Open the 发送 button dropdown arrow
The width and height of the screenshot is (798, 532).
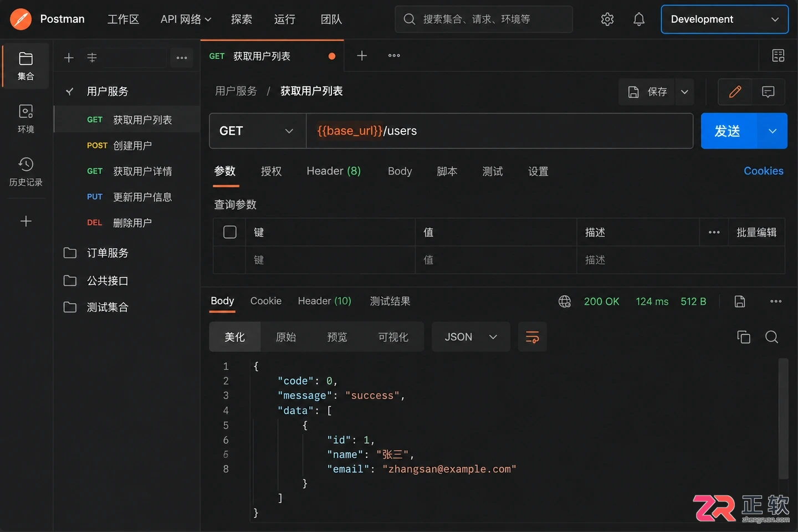(x=772, y=131)
